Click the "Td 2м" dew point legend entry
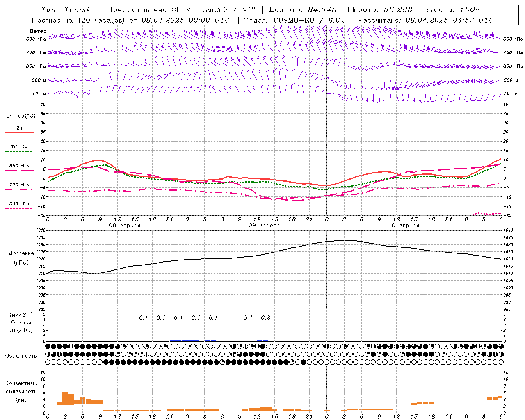 pyautogui.click(x=19, y=147)
